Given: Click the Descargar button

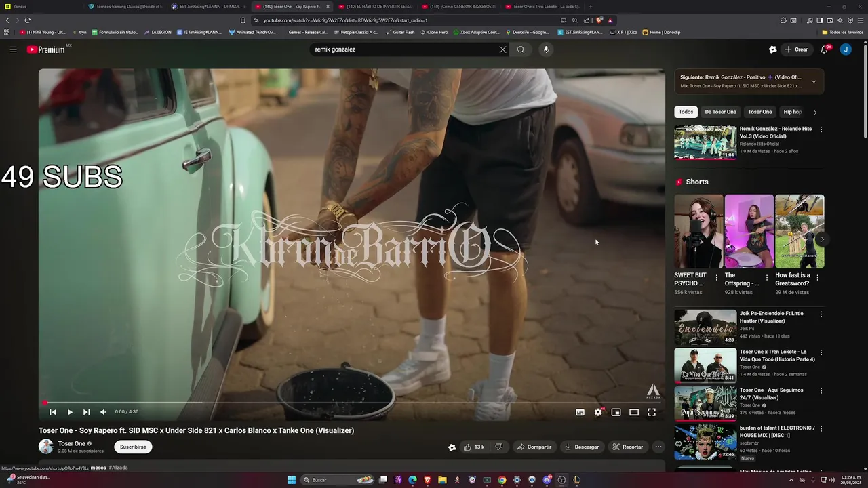Looking at the screenshot, I should click(582, 447).
